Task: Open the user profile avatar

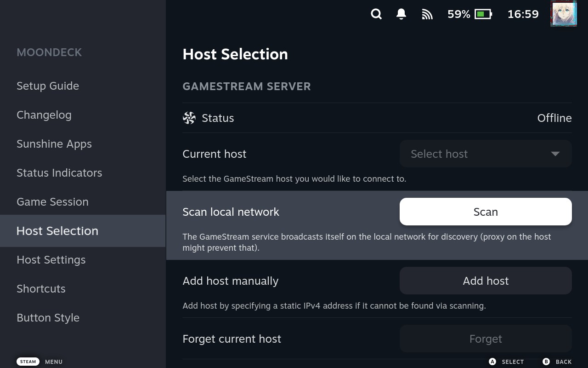Action: 563,13
